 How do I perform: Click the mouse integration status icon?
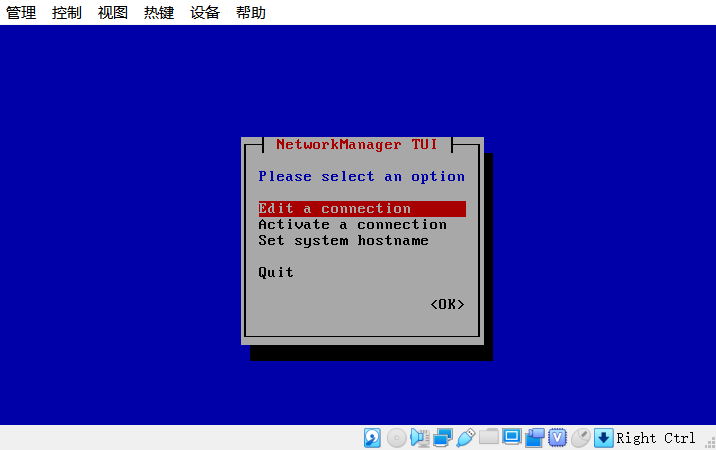pyautogui.click(x=581, y=438)
